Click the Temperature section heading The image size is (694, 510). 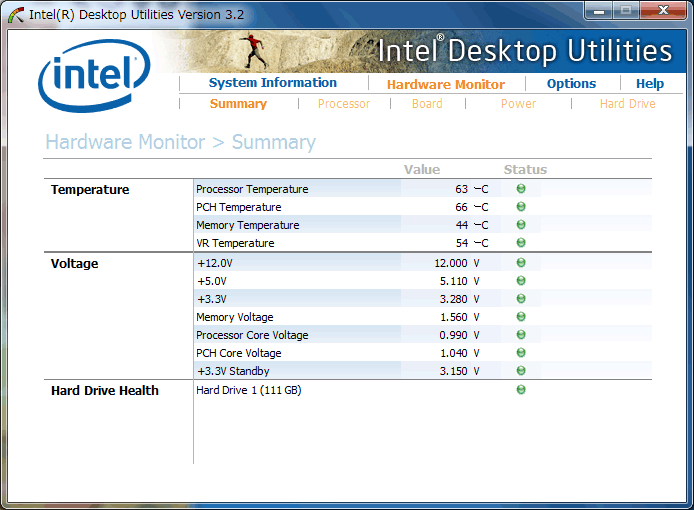(90, 189)
